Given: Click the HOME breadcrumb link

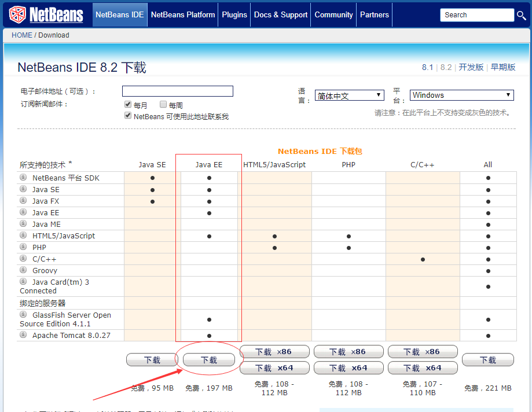Looking at the screenshot, I should coord(22,35).
